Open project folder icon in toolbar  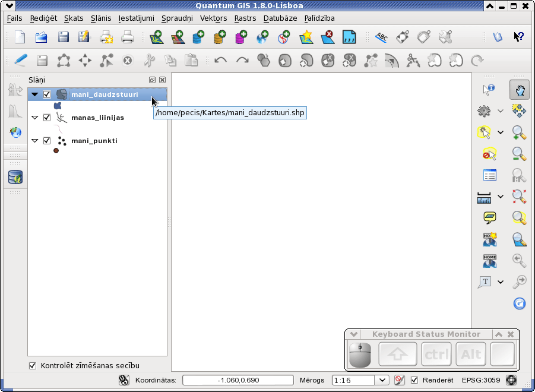(x=41, y=37)
